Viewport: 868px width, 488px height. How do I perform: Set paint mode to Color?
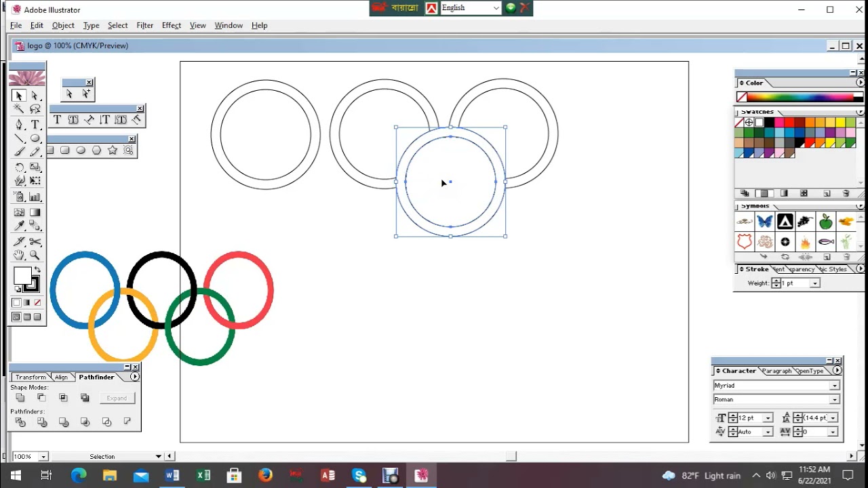tap(16, 303)
